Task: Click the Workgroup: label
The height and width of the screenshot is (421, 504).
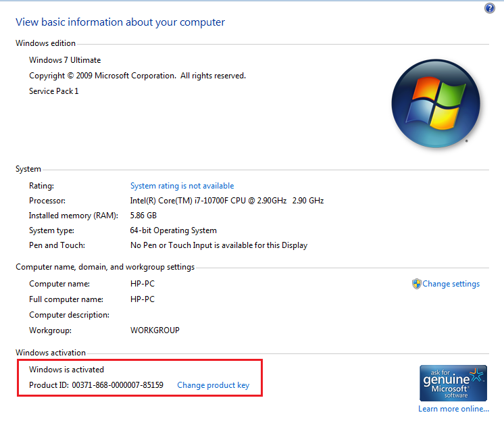Action: pyautogui.click(x=50, y=330)
